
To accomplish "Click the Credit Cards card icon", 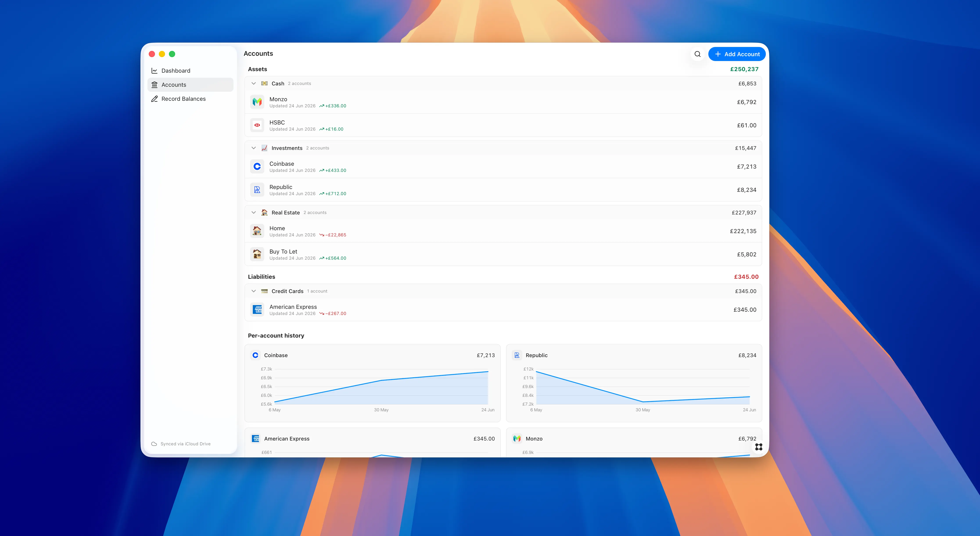I will [x=264, y=291].
